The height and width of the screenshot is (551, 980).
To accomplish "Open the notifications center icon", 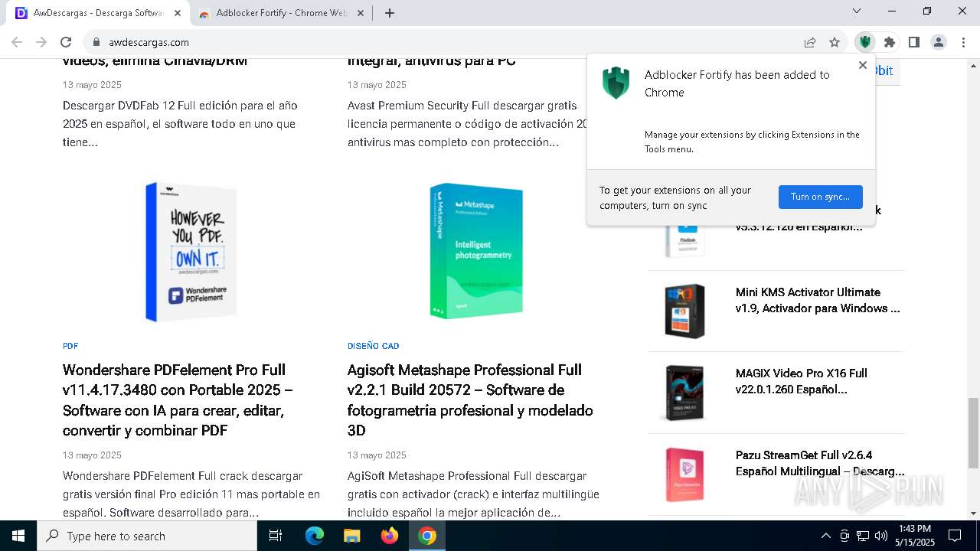I will tap(955, 536).
